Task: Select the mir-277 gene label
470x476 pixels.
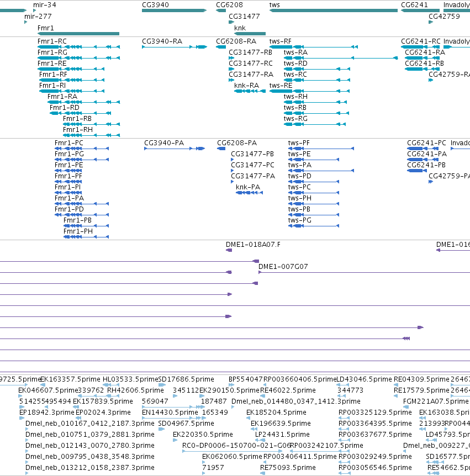Action: point(38,17)
